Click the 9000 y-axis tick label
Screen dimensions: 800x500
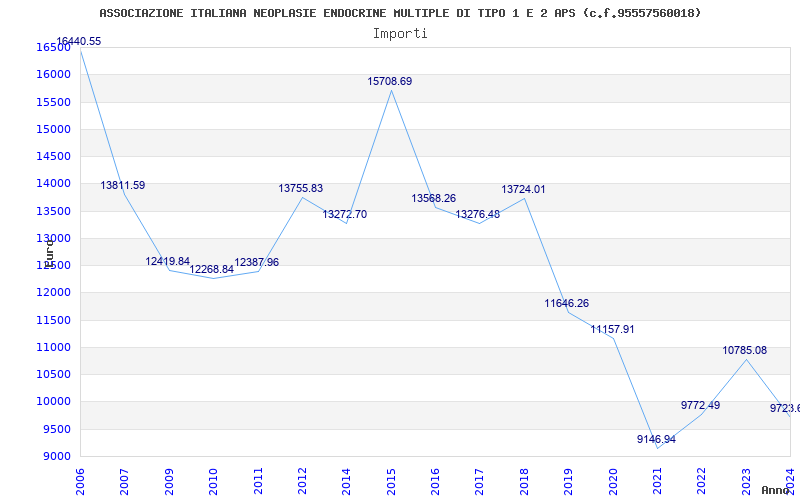tap(56, 457)
